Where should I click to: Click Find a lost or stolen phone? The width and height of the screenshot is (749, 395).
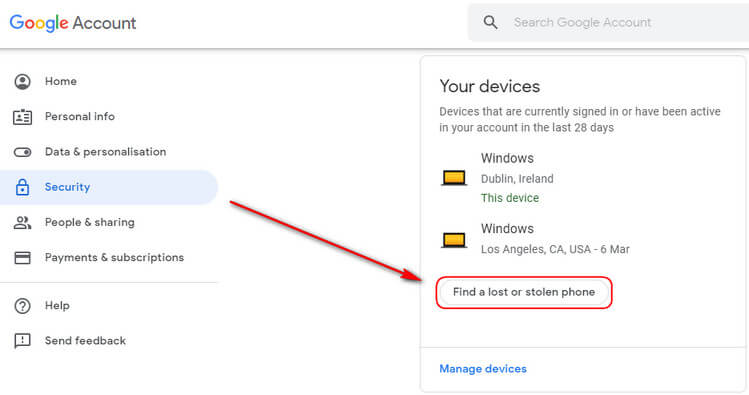(524, 292)
